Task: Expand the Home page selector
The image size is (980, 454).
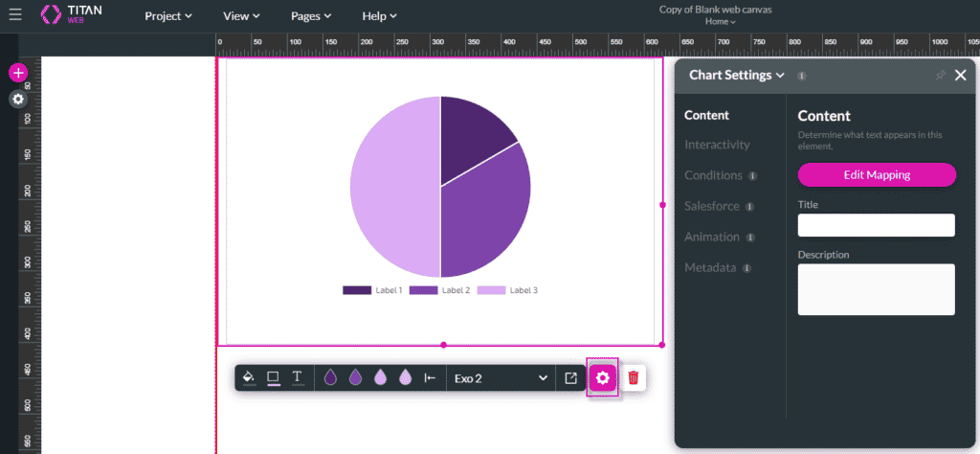Action: click(720, 22)
